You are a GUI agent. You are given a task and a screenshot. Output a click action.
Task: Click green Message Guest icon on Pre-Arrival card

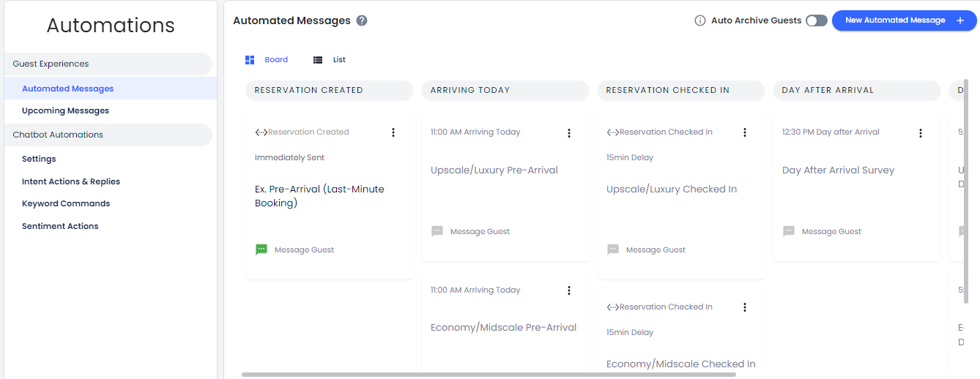pos(261,249)
